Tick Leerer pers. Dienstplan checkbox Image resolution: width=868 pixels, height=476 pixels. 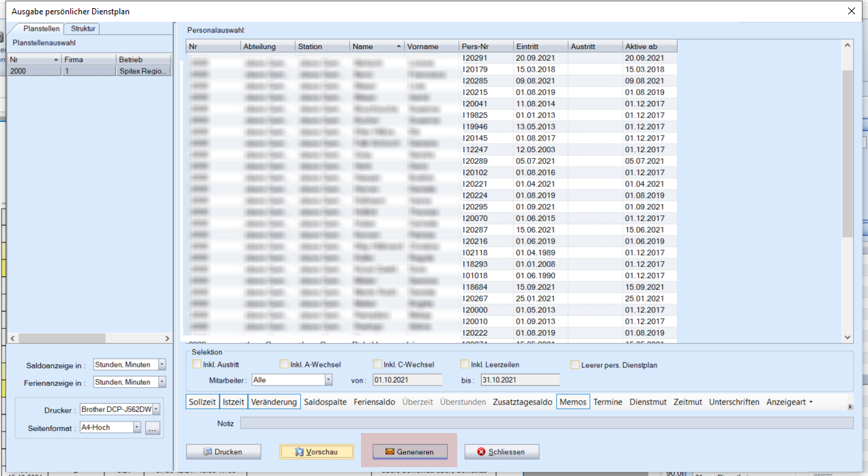(x=575, y=365)
